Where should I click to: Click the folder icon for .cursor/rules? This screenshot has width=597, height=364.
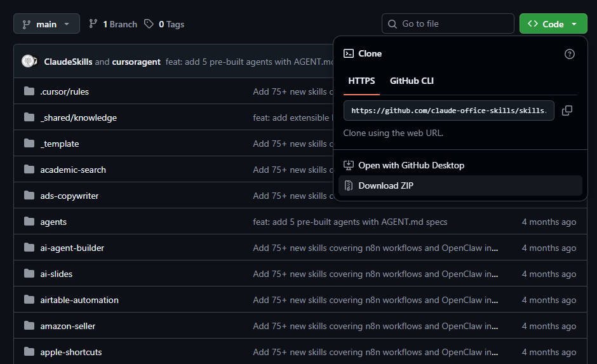[x=29, y=91]
